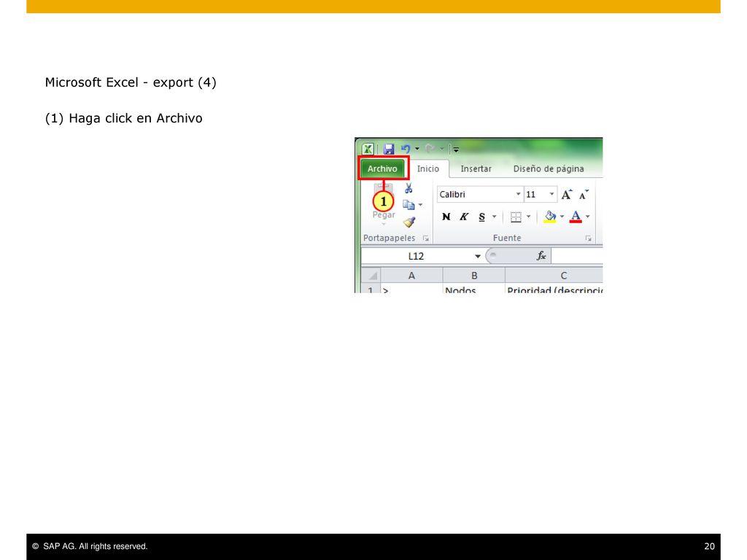
Task: Open the borders options dropdown arrow
Action: point(528,217)
